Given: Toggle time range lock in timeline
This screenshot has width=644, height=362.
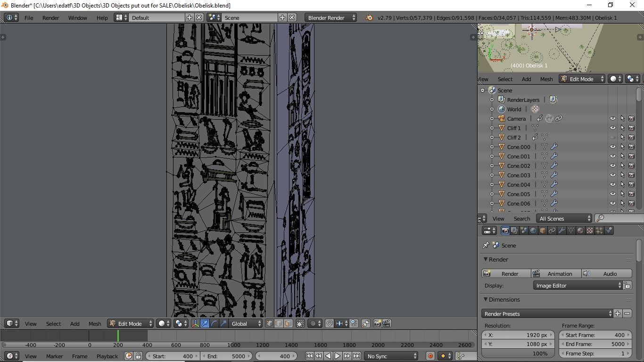Looking at the screenshot, I should (138, 356).
